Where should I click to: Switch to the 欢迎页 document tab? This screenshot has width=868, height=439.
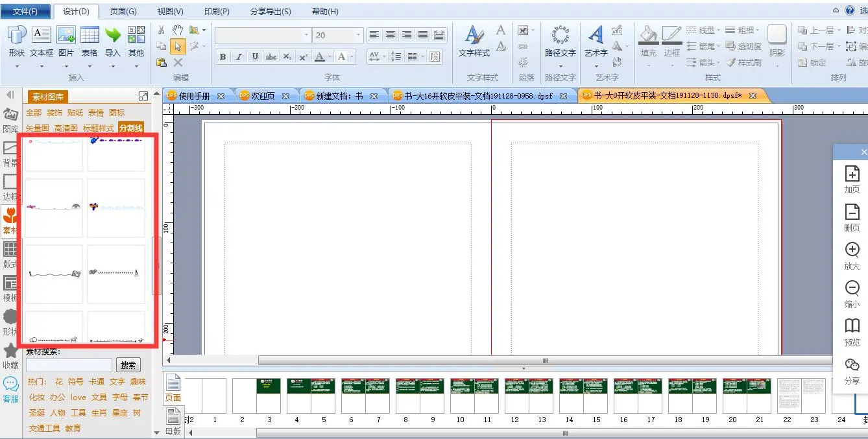click(261, 96)
